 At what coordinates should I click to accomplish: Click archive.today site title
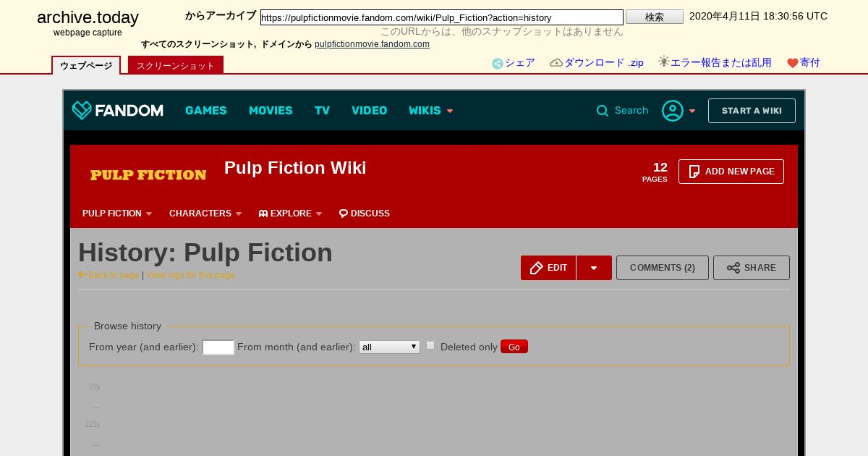click(88, 18)
